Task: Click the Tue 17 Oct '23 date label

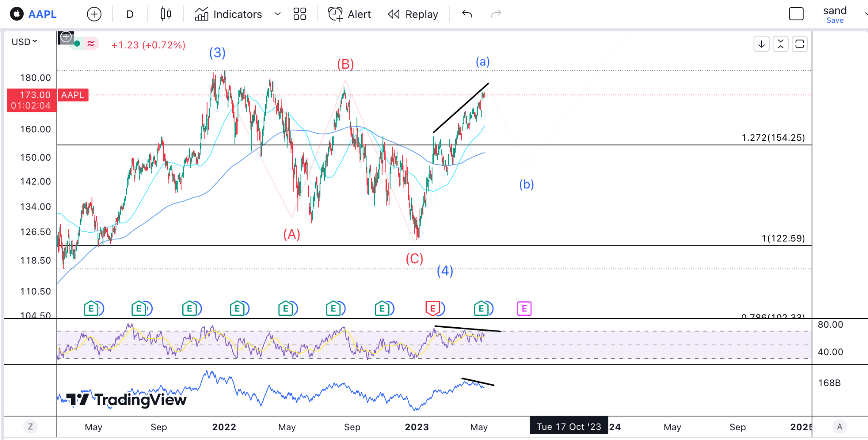Action: tap(569, 426)
